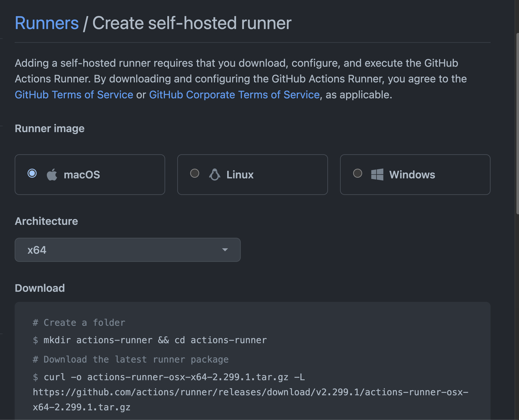519x420 pixels.
Task: Choose the Linux runner image card
Action: point(252,174)
